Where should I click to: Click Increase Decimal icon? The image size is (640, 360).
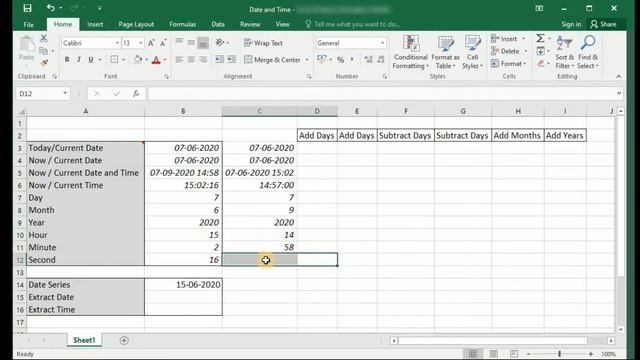369,60
